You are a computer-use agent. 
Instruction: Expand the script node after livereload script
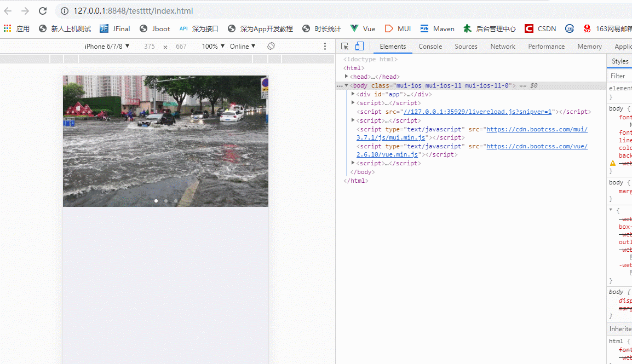click(353, 120)
